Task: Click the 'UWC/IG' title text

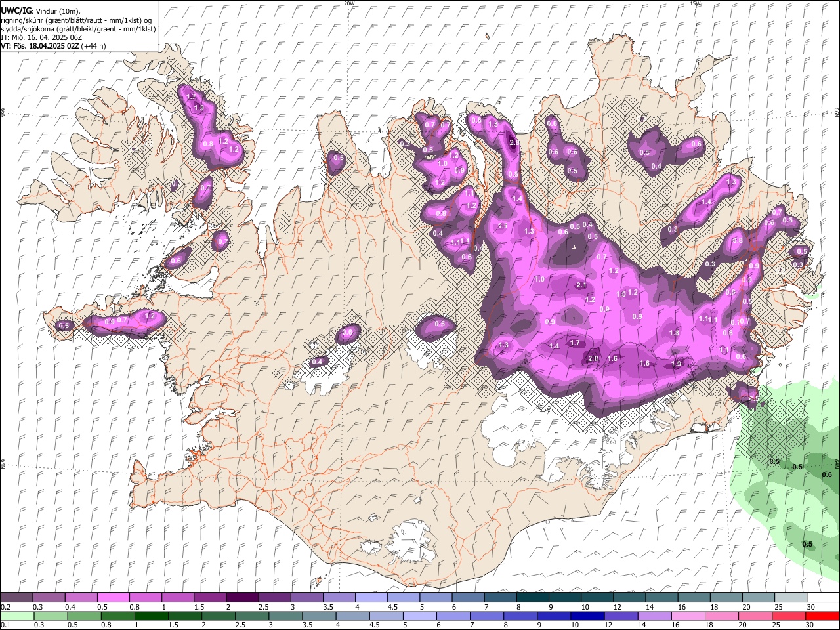Action: coord(15,11)
